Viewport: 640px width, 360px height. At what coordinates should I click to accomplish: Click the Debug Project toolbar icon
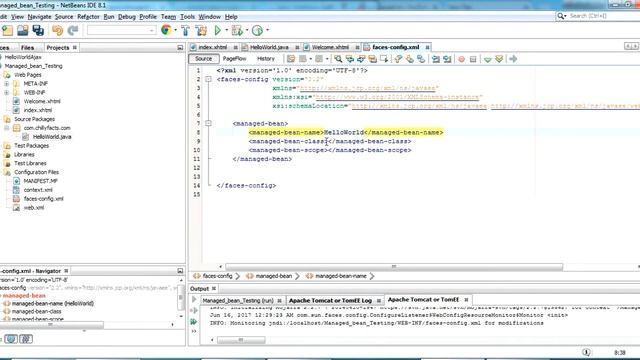pyautogui.click(x=237, y=30)
